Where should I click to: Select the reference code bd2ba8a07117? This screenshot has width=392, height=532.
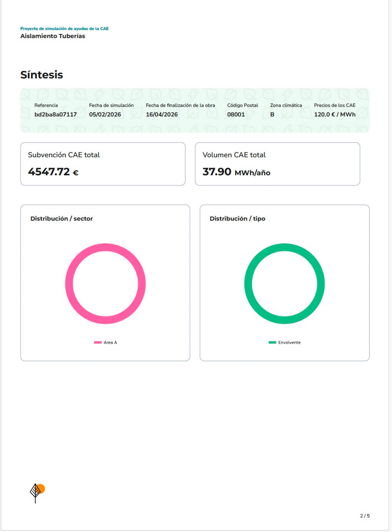55,115
